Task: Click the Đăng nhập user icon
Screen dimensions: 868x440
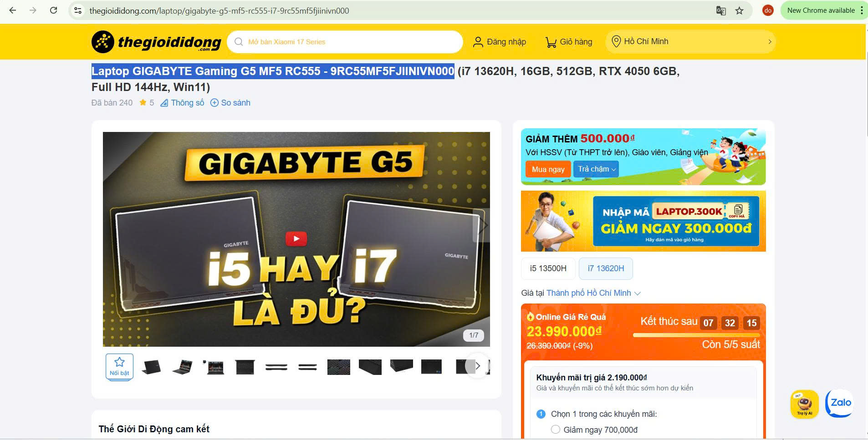Action: (478, 42)
